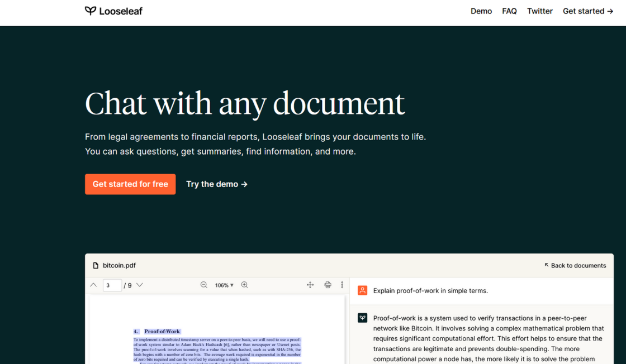Click Get started in the header

coord(587,11)
